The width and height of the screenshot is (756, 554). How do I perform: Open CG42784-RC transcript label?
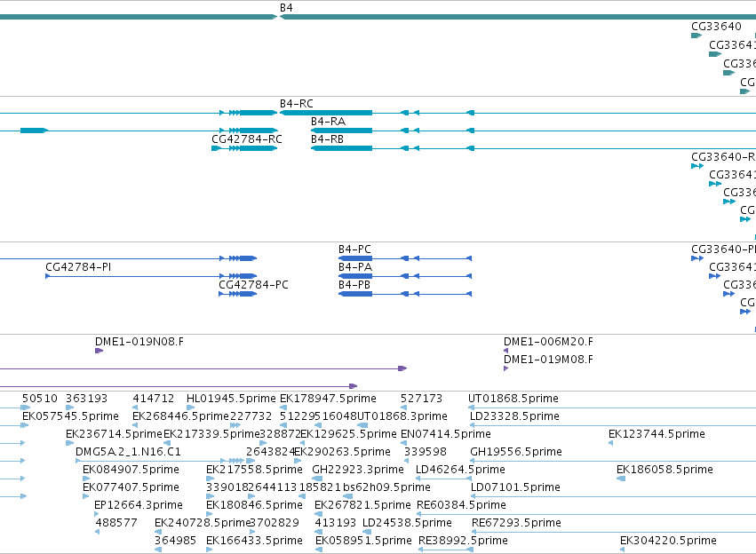[x=247, y=139]
